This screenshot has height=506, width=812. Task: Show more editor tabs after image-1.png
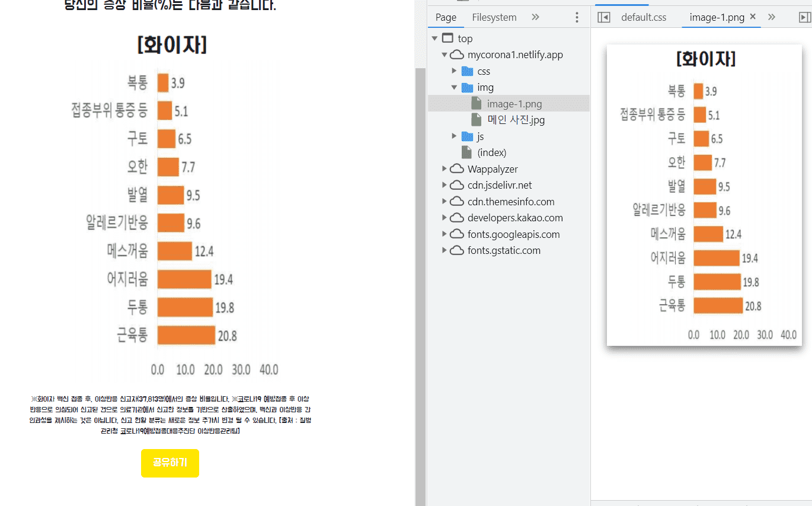click(771, 17)
